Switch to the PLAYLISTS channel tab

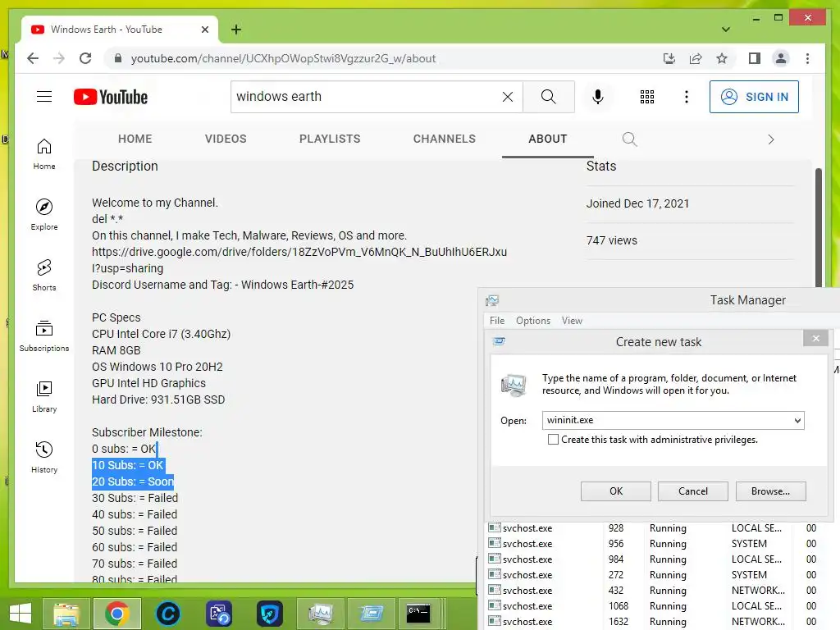[330, 139]
